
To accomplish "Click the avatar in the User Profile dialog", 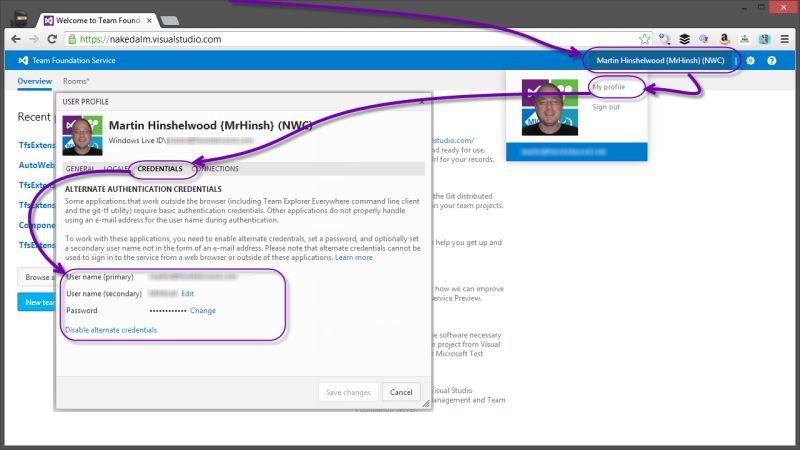I will click(82, 135).
